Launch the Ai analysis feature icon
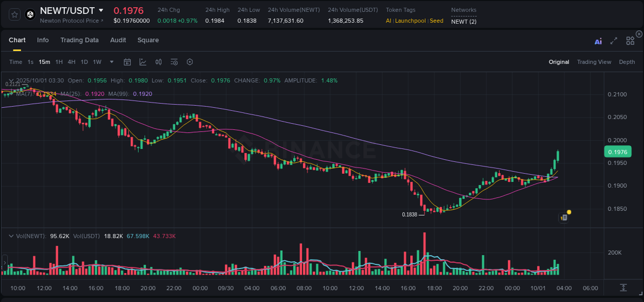 pyautogui.click(x=598, y=41)
